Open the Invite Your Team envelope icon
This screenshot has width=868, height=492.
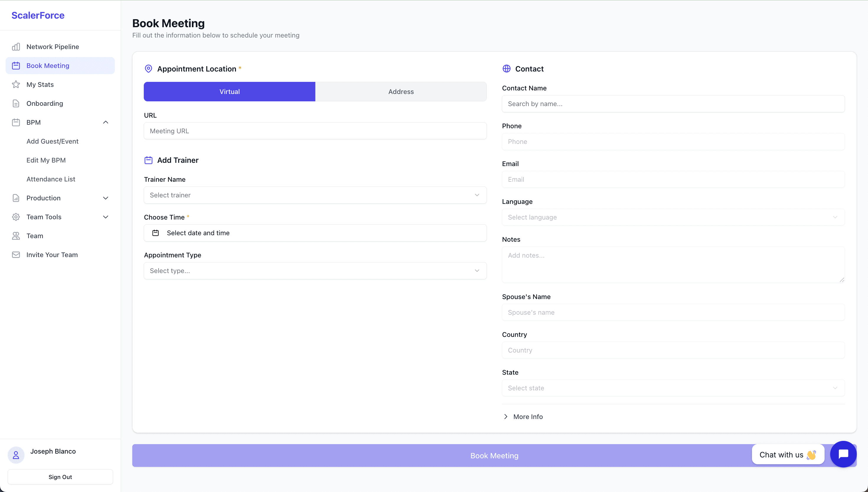16,254
